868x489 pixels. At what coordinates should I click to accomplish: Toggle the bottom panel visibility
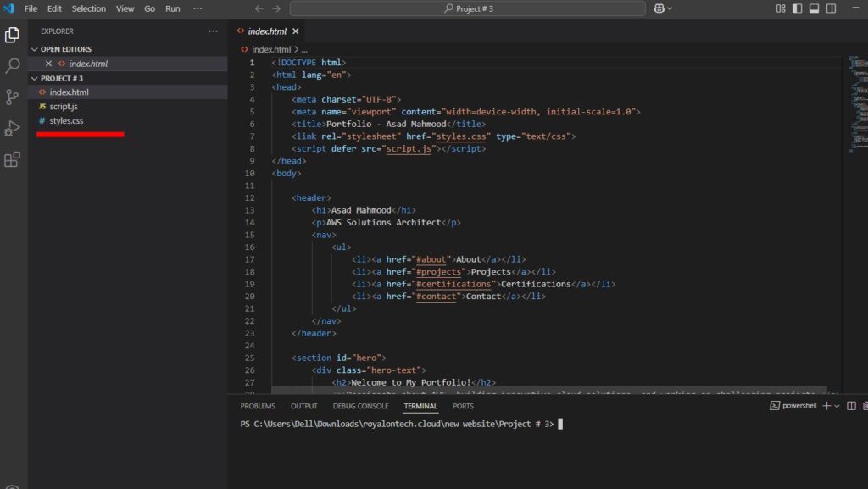[x=815, y=8]
